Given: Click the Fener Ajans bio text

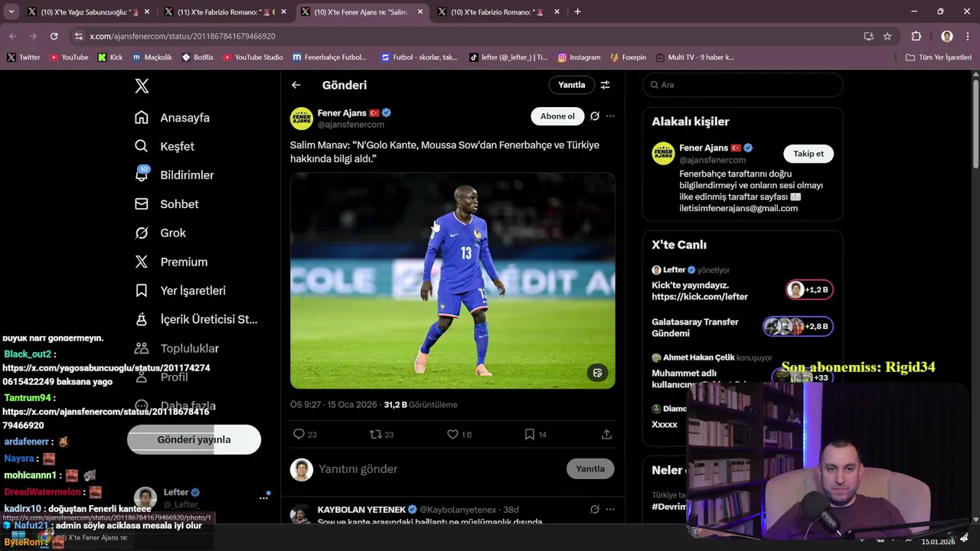Looking at the screenshot, I should (751, 191).
